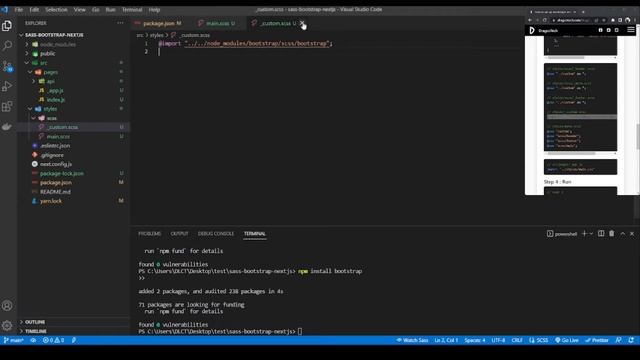Image resolution: width=640 pixels, height=360 pixels.
Task: Open the Terminal menu
Action: [132, 9]
